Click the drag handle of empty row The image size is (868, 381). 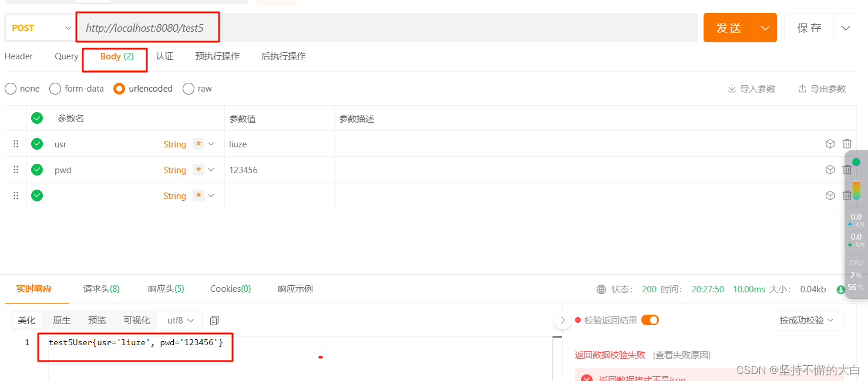point(16,195)
